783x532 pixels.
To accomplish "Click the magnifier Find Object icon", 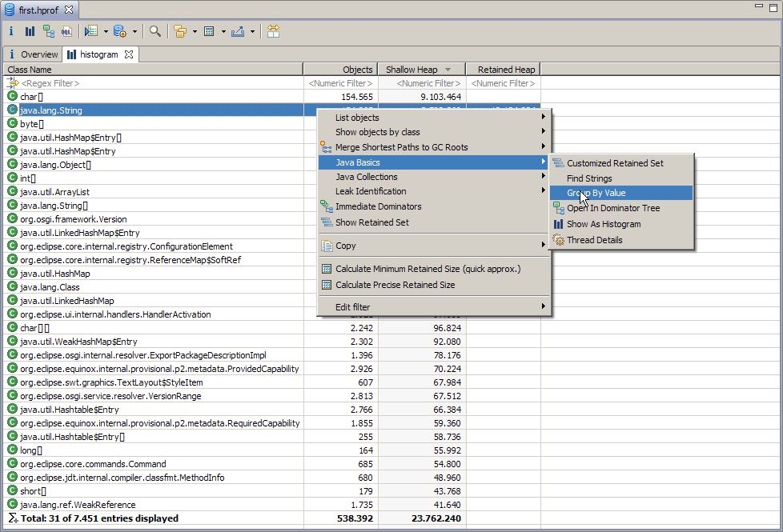I will [155, 31].
